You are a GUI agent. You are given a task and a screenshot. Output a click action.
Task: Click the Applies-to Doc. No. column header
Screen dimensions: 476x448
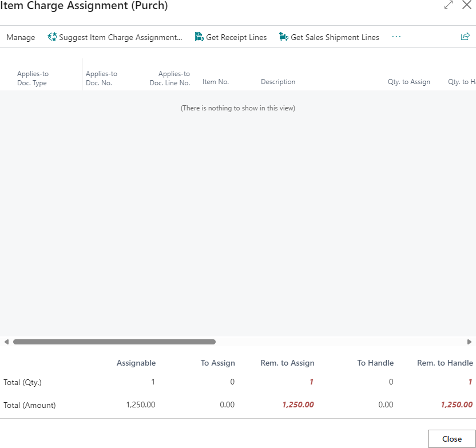tap(101, 78)
